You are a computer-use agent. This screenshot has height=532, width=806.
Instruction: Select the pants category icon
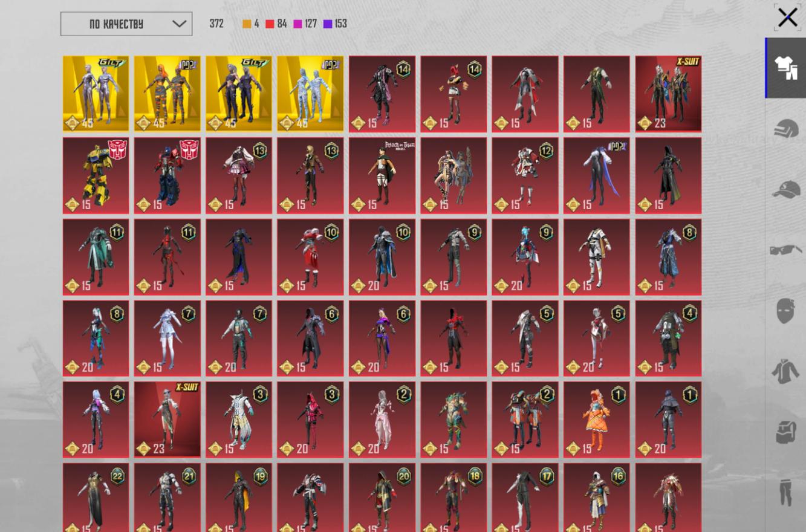pos(785,492)
